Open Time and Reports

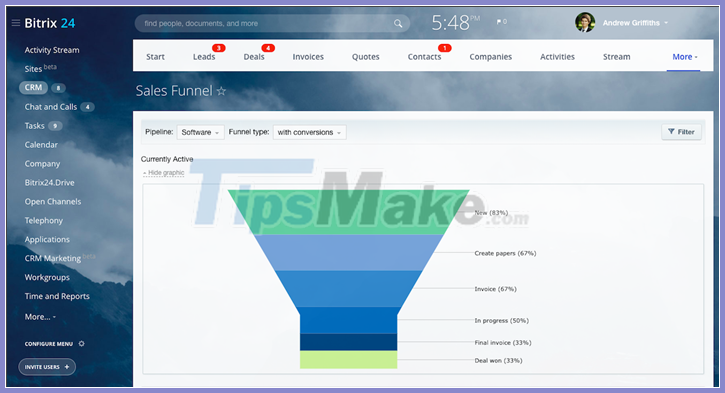57,296
